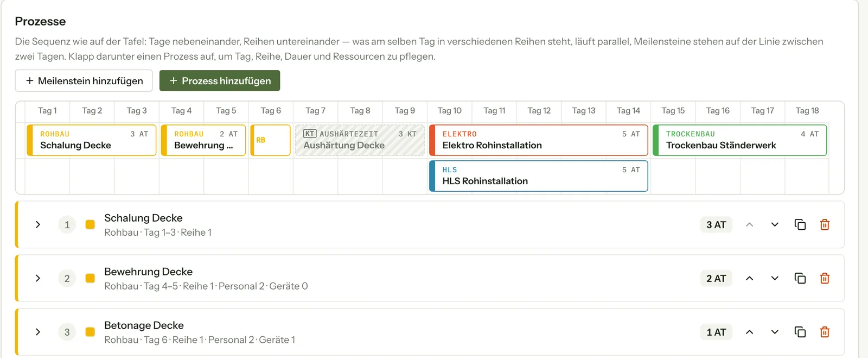Click the Tag 15 column header

coord(673,111)
